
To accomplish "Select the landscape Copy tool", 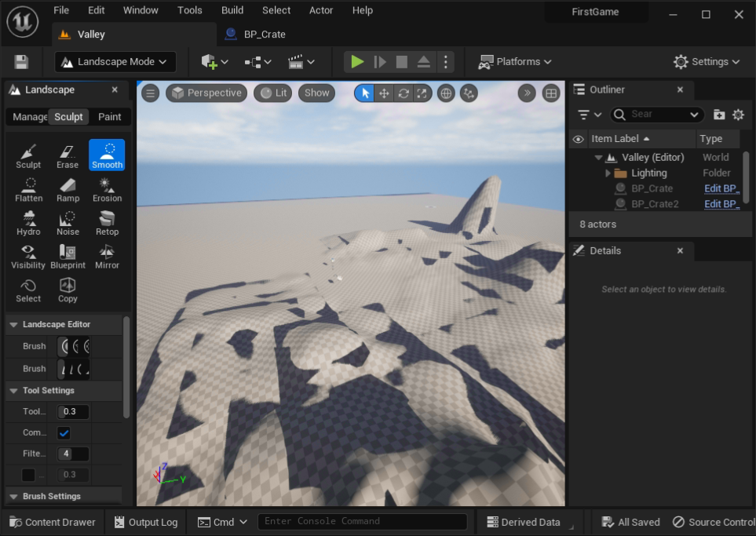I will click(68, 290).
